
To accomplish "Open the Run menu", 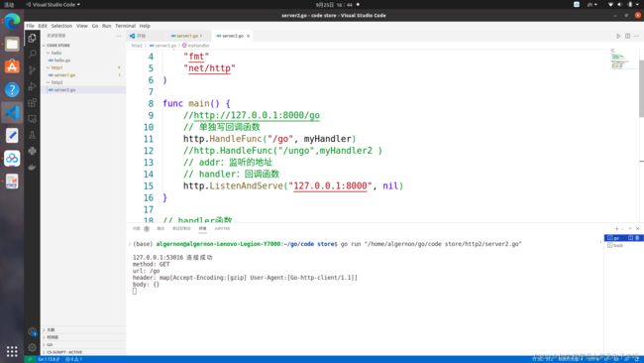I will point(106,26).
